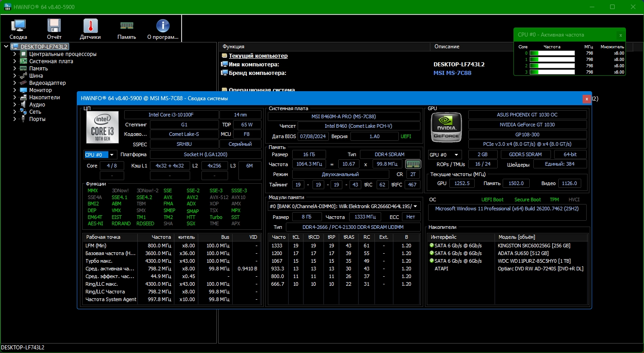
Task: Open the CPU #0 selector dropdown
Action: click(100, 155)
